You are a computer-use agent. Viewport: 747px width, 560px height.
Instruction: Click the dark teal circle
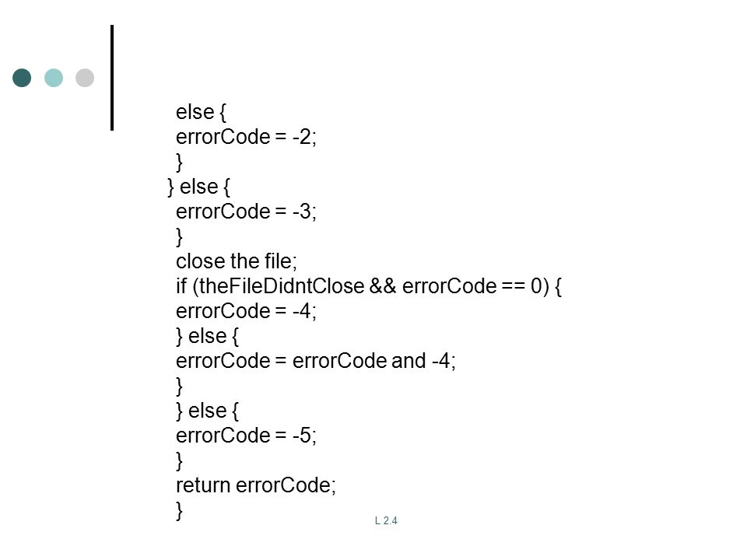tap(22, 78)
